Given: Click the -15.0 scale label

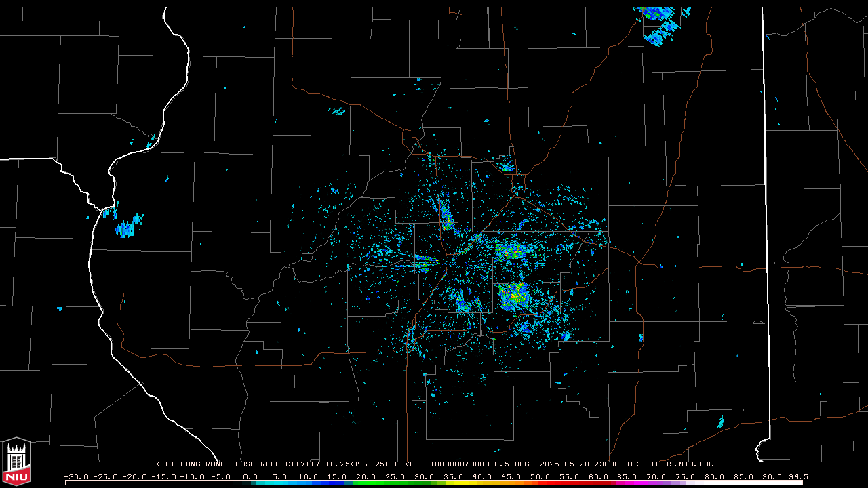Looking at the screenshot, I should pyautogui.click(x=163, y=477).
